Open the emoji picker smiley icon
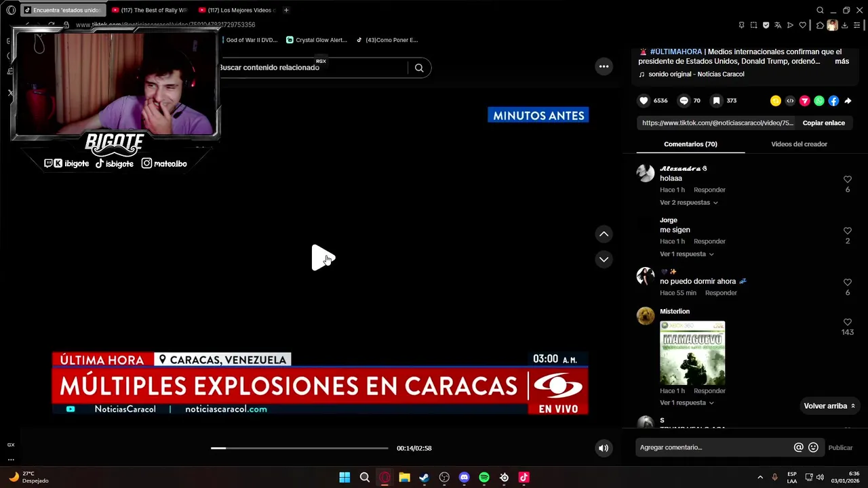This screenshot has width=868, height=488. tap(813, 447)
